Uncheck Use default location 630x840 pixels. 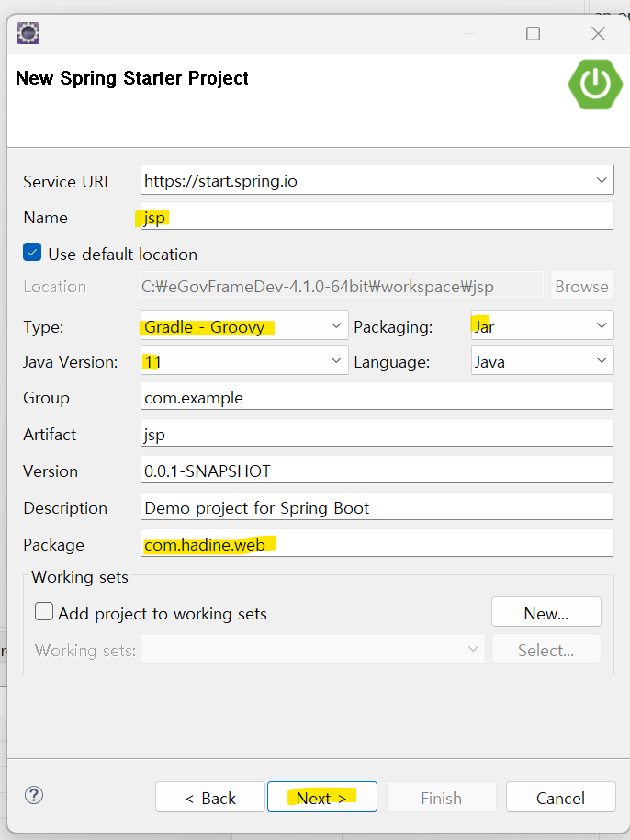tap(32, 253)
